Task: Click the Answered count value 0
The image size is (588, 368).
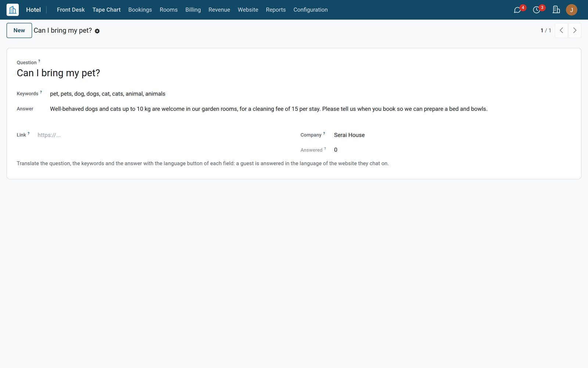Action: point(336,150)
